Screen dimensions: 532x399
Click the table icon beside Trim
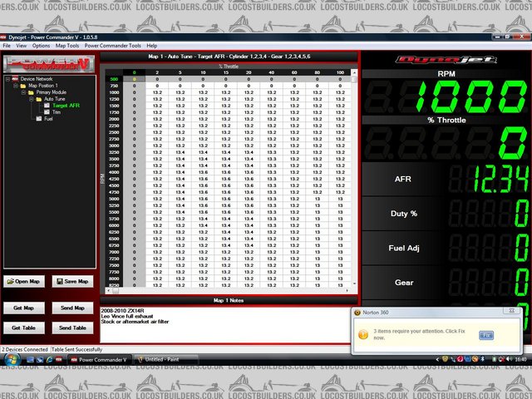(x=47, y=112)
